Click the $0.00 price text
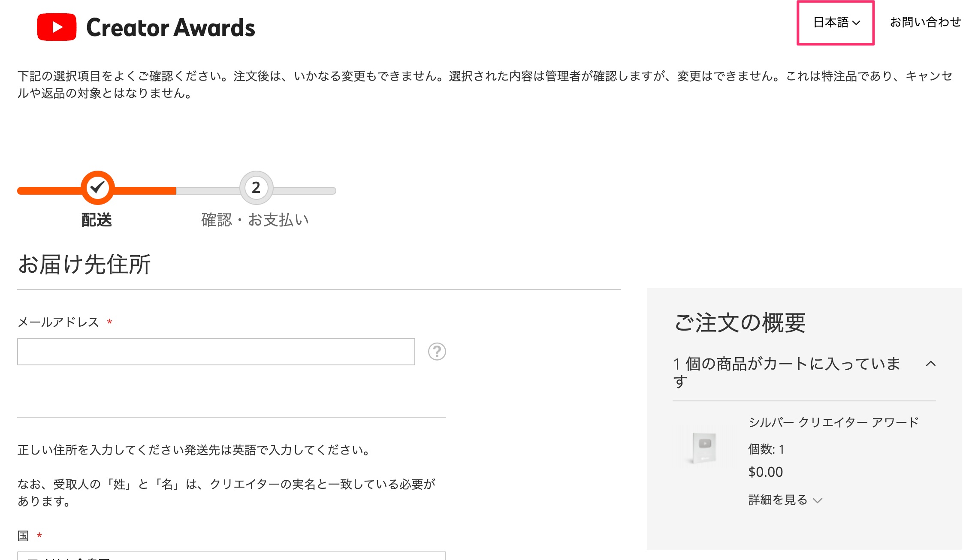 [x=766, y=472]
